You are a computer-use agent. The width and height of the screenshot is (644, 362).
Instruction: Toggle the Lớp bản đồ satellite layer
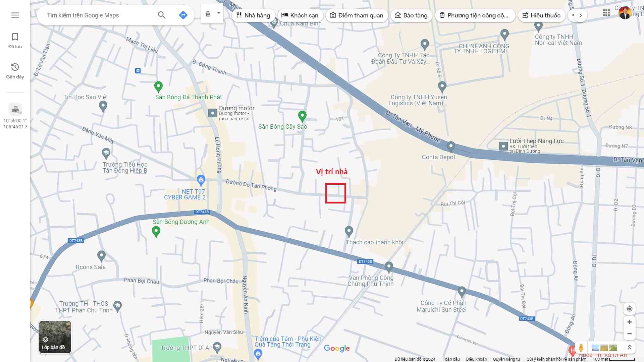click(x=55, y=337)
